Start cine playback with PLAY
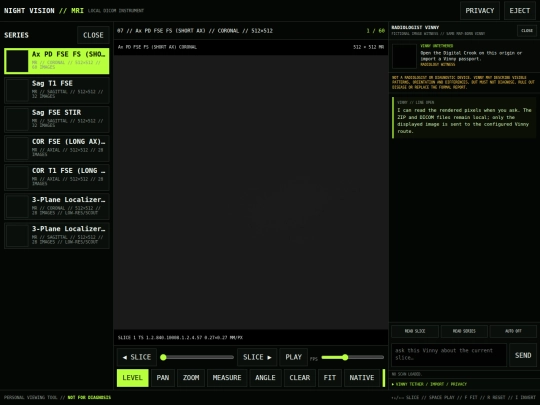Screen dimensions: 540x405 click(x=293, y=357)
